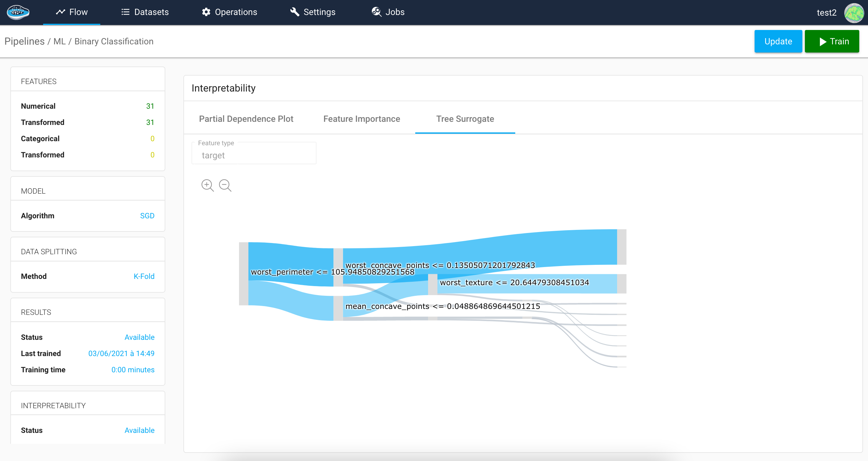868x461 pixels.
Task: Click the zoom in magnifier icon
Action: point(207,185)
